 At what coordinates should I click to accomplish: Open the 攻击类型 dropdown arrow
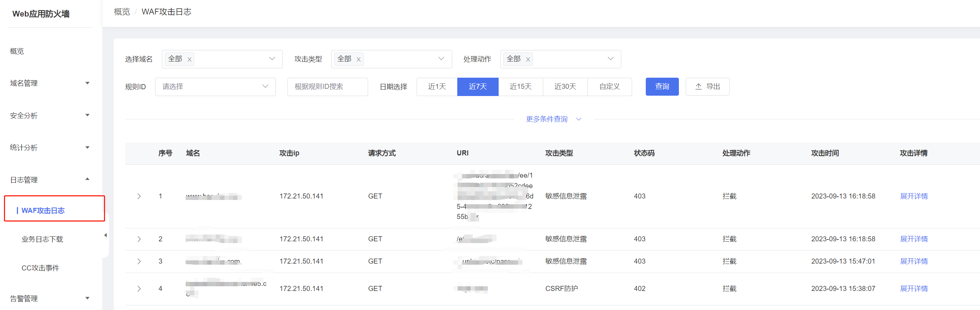point(441,59)
